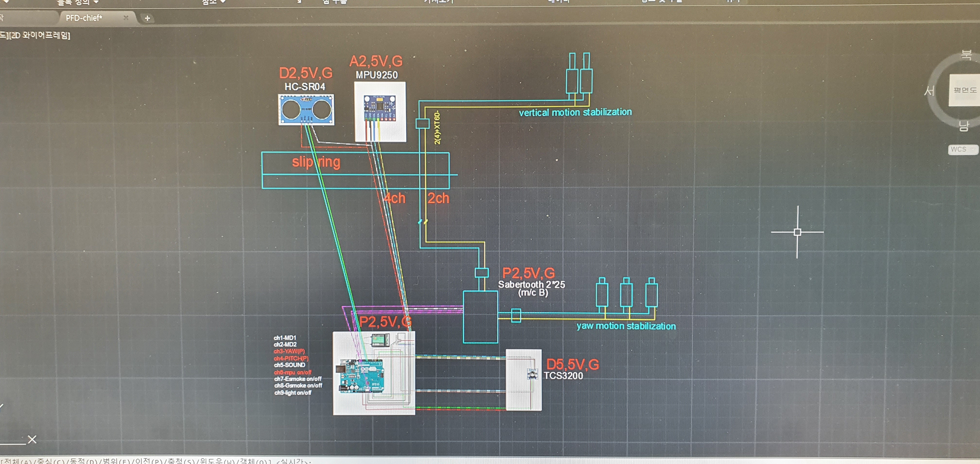980x464 pixels.
Task: Select the 'Sabertooth 2*25' label
Action: 532,284
